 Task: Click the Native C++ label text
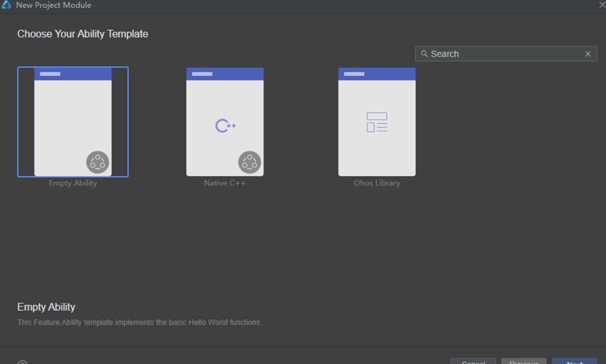(x=225, y=183)
